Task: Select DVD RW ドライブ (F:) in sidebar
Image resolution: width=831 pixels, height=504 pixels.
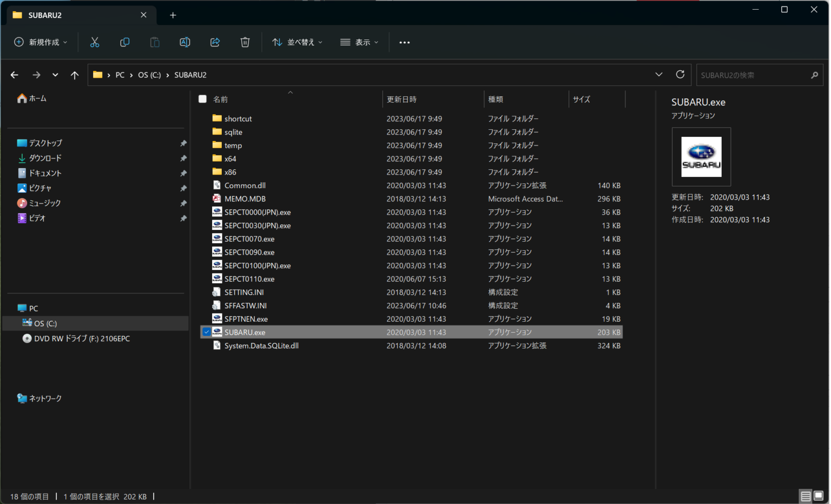Action: 81,339
